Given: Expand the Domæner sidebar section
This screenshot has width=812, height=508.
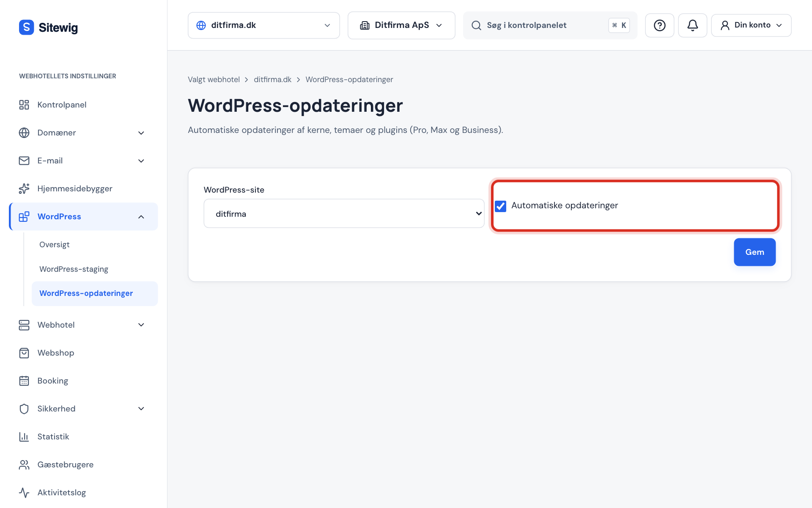Looking at the screenshot, I should pos(141,133).
